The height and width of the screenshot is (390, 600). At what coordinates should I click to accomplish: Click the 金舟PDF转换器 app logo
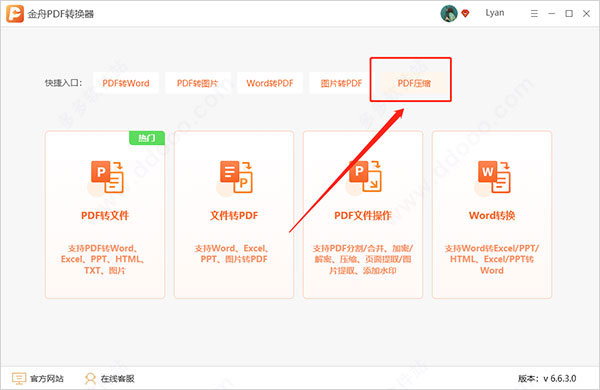(x=15, y=14)
